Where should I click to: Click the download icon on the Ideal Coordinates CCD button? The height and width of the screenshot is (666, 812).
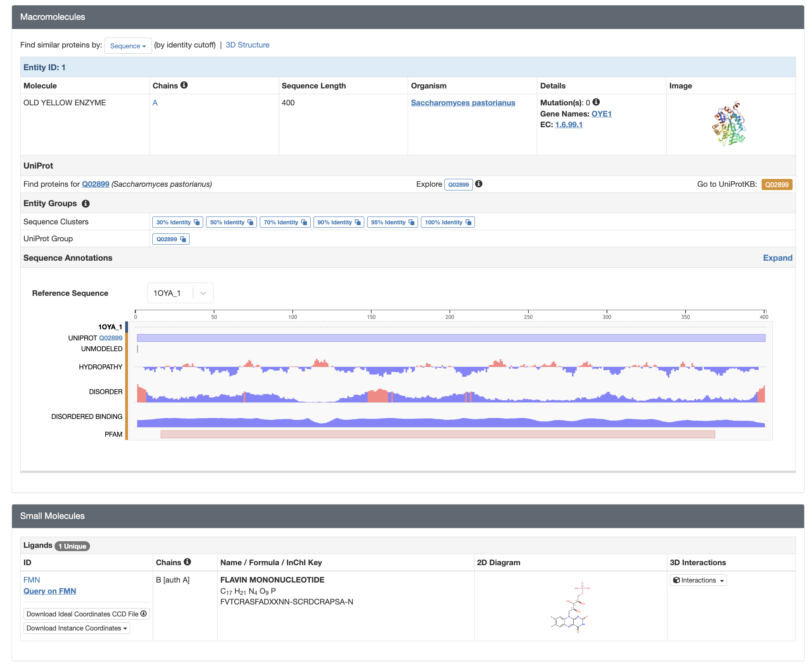point(144,614)
